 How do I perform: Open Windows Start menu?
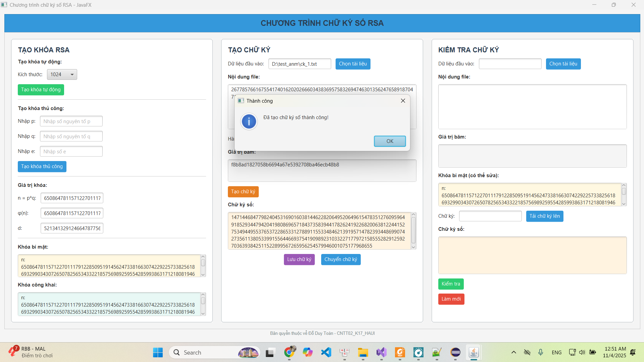(158, 352)
